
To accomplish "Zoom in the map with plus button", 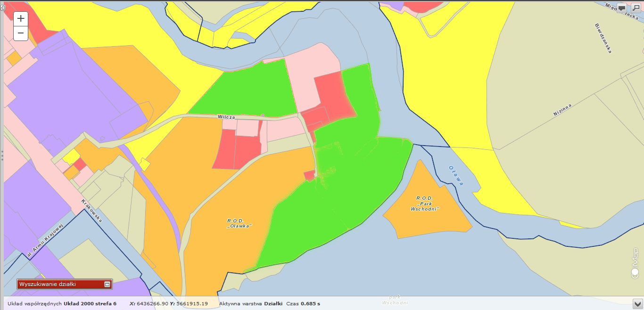I will click(21, 19).
